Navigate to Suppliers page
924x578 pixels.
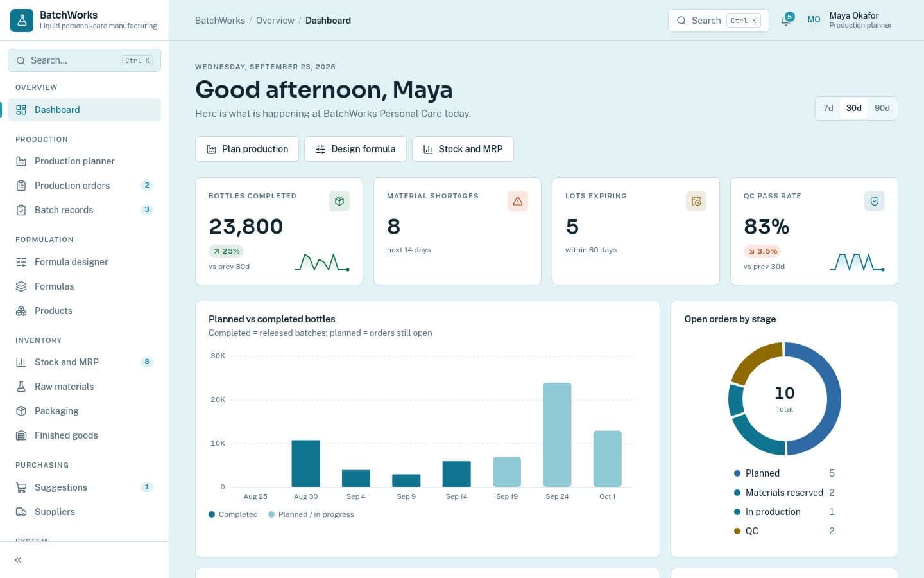click(x=84, y=512)
